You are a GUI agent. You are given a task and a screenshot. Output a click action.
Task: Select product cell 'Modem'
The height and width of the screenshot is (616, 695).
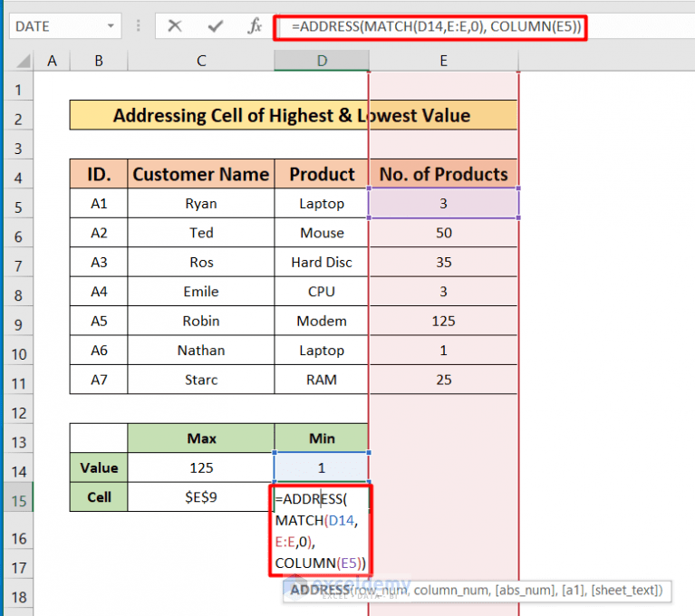pyautogui.click(x=322, y=321)
